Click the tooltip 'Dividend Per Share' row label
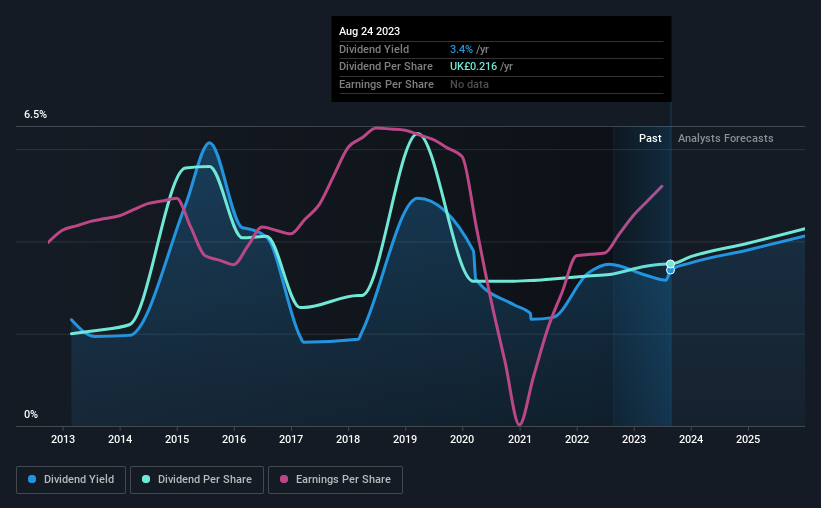Image resolution: width=821 pixels, height=508 pixels. point(386,67)
